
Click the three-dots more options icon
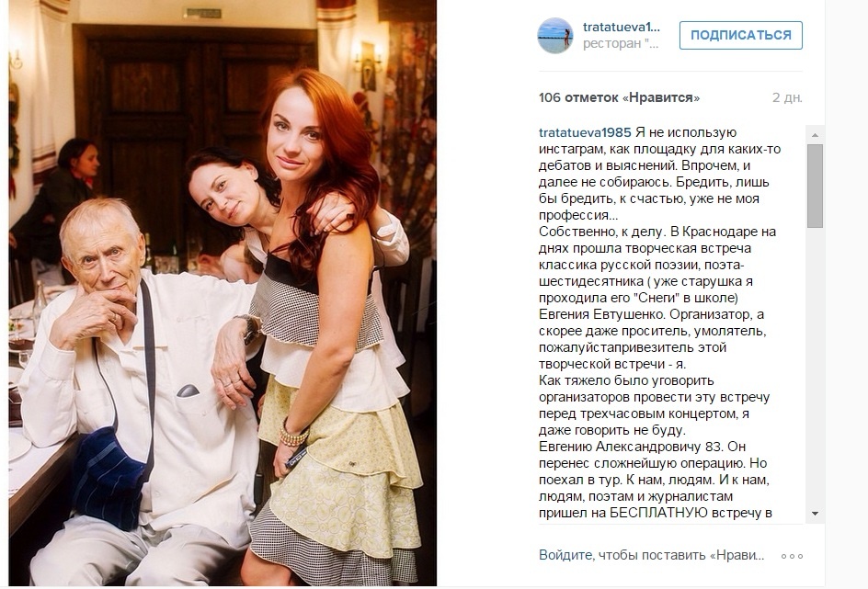[x=792, y=556]
